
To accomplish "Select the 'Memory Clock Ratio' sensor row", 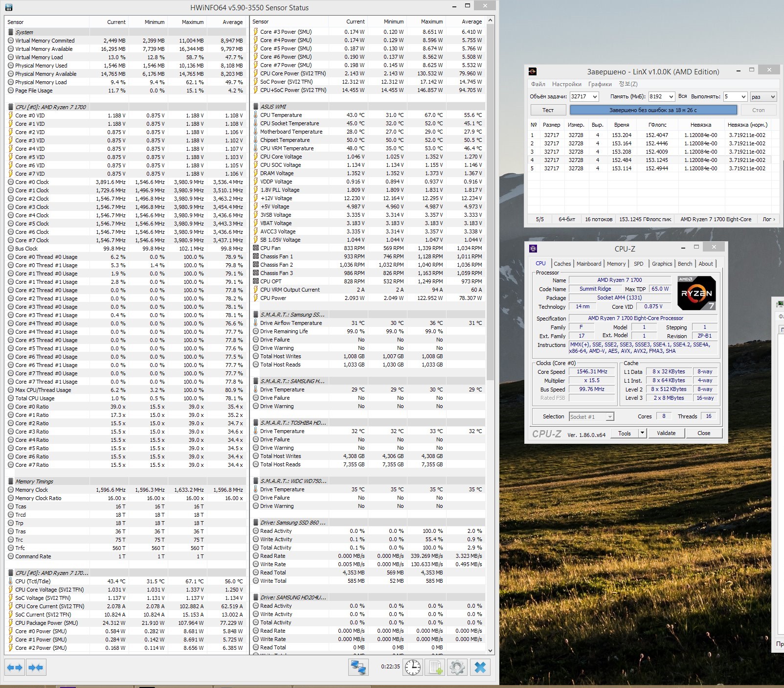I will (125, 498).
